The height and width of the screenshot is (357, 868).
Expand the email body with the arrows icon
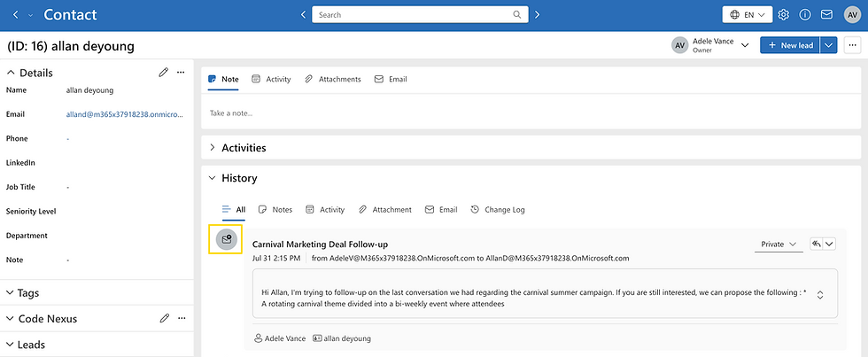click(x=820, y=295)
